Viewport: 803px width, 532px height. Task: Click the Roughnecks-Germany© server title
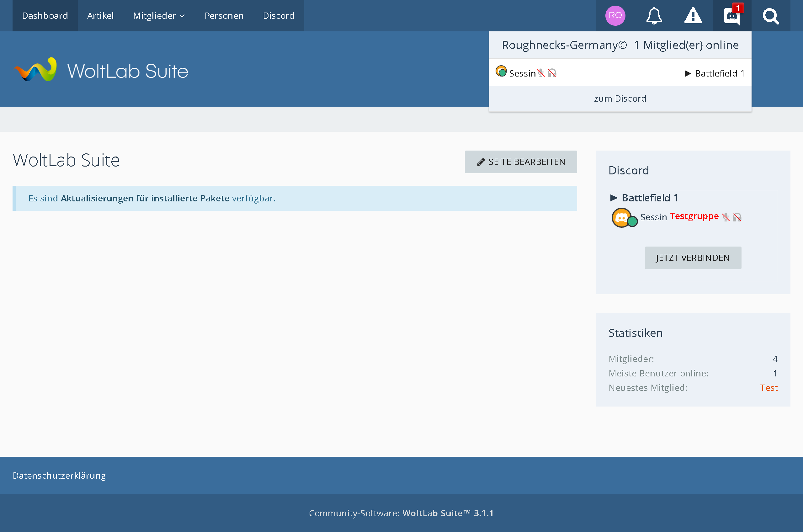click(x=564, y=45)
